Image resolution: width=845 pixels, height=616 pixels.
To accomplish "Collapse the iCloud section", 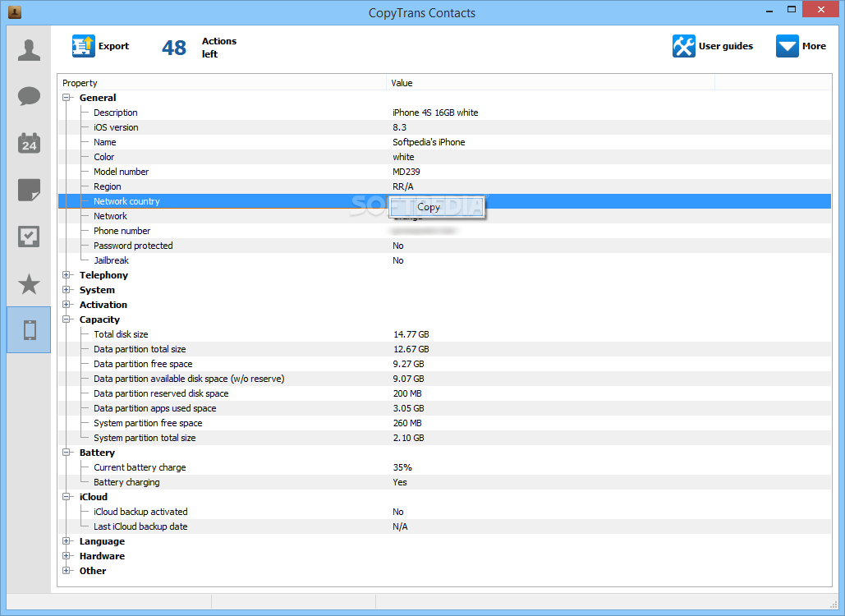I will 67,497.
